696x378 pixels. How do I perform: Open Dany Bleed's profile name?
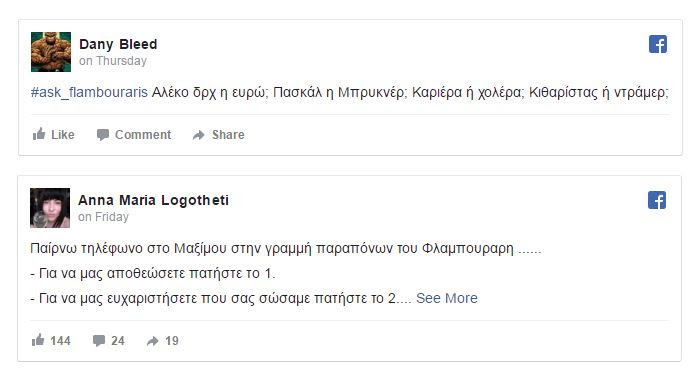click(x=118, y=44)
